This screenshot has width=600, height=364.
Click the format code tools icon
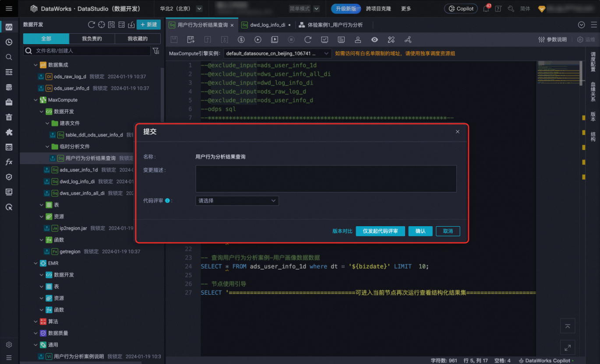point(391,39)
